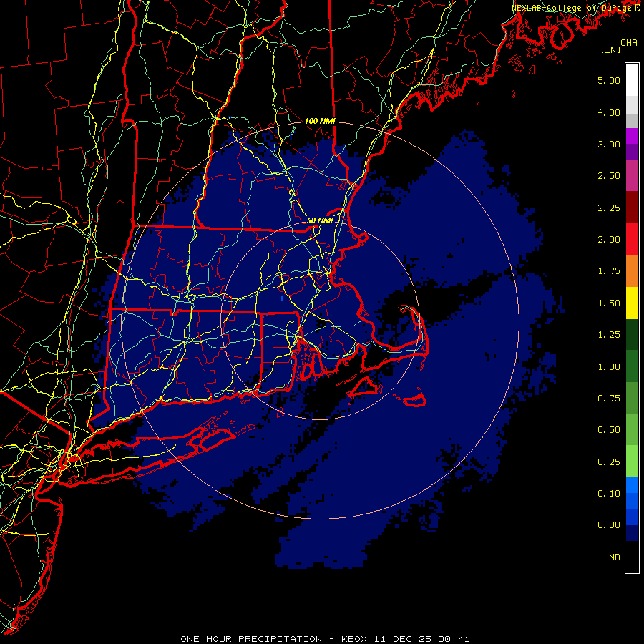This screenshot has height=644, width=644.
Task: Click the pink swatch beside 2.50
Action: 632,175
